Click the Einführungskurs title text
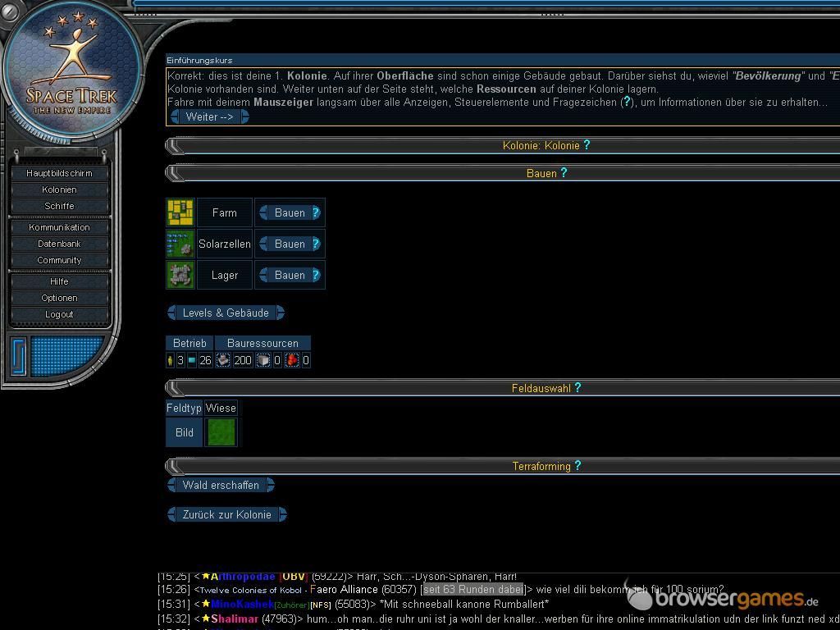The image size is (840, 630). pos(199,61)
